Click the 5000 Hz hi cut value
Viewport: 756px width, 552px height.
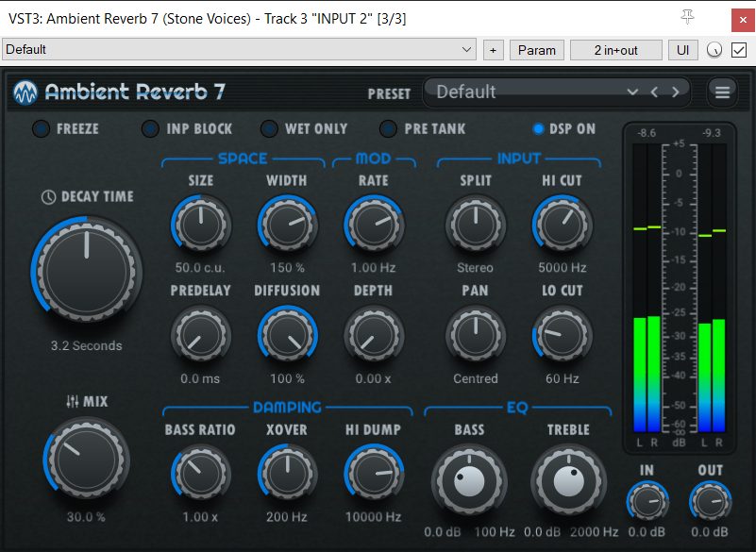coord(563,268)
